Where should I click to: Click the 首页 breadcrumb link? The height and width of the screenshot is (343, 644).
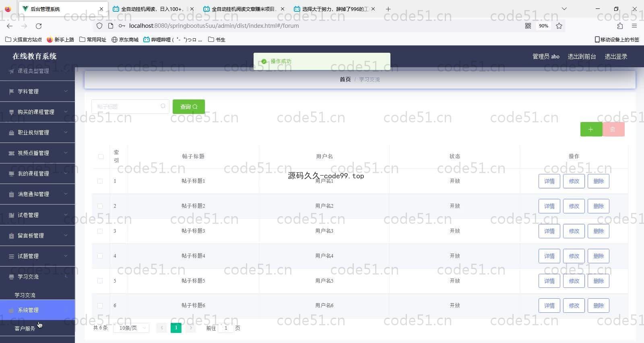pyautogui.click(x=345, y=79)
